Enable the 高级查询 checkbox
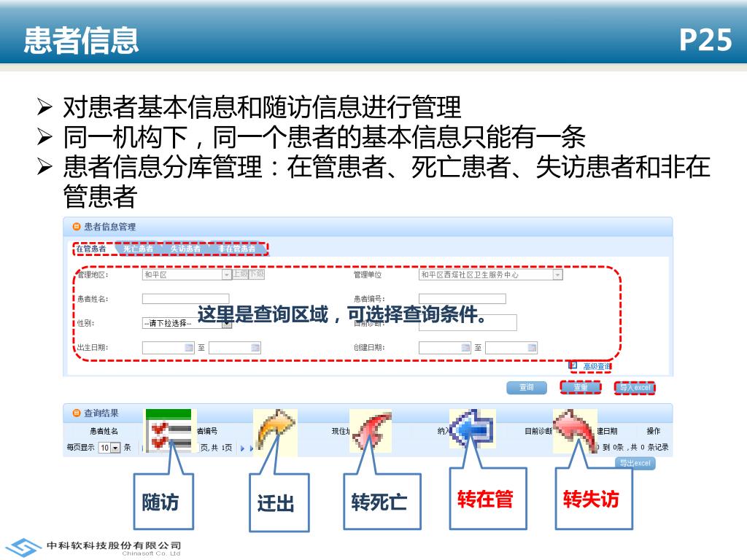Screen dimensions: 747x560 coord(573,365)
